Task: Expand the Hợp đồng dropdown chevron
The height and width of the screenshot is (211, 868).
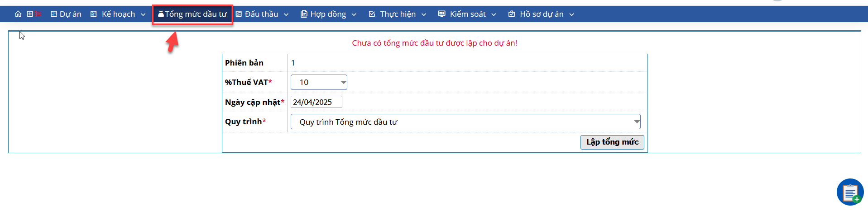Action: [354, 14]
